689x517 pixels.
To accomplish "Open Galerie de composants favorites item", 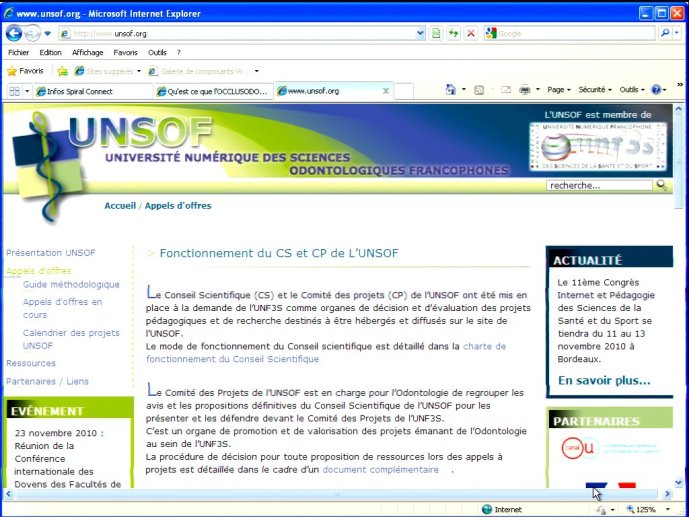I will click(203, 71).
